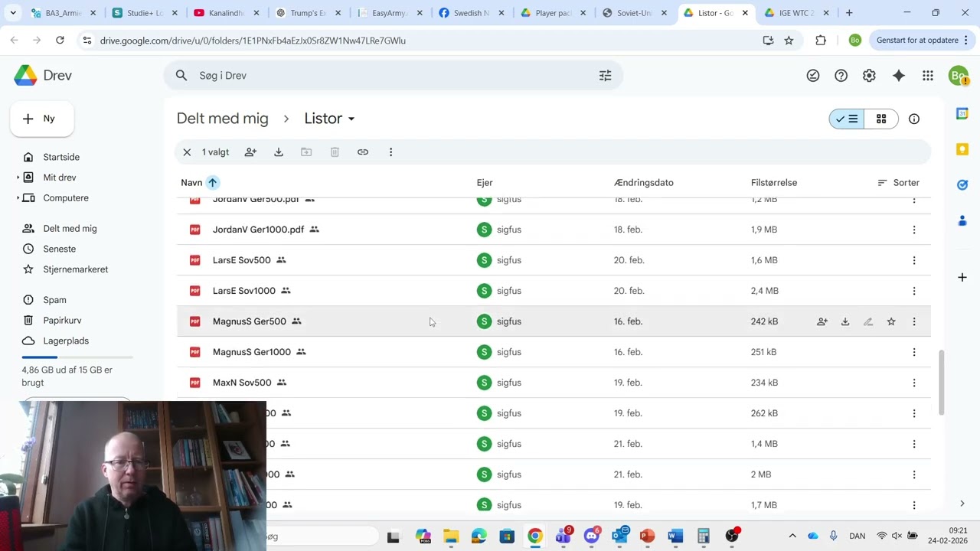Star the MagnusS Ger500 file
Image resolution: width=980 pixels, height=551 pixels.
click(891, 321)
